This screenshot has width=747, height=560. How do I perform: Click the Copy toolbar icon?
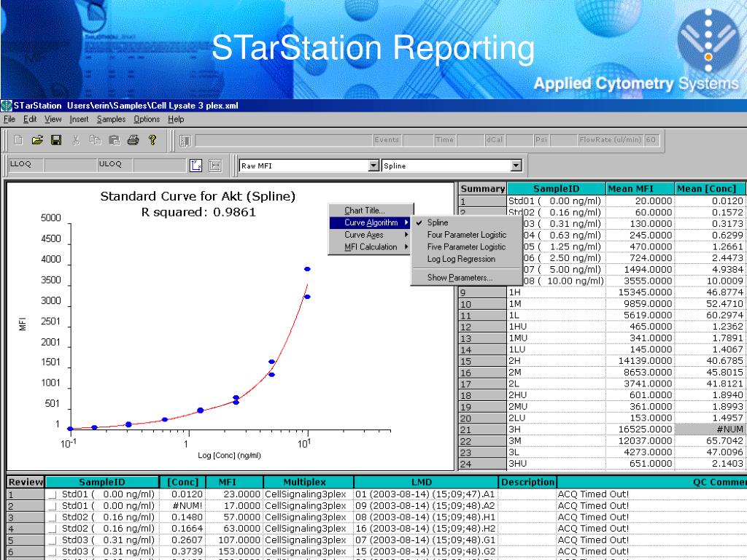click(95, 140)
